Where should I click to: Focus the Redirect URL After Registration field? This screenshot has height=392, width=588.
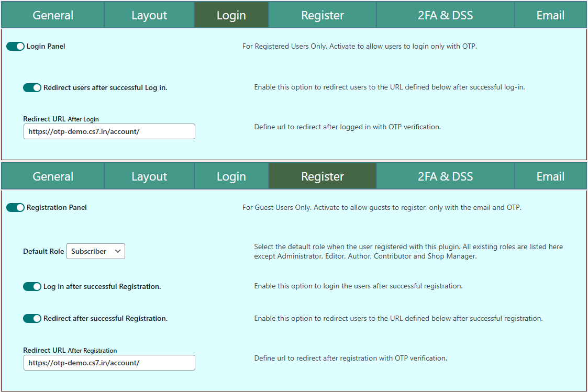click(x=109, y=363)
